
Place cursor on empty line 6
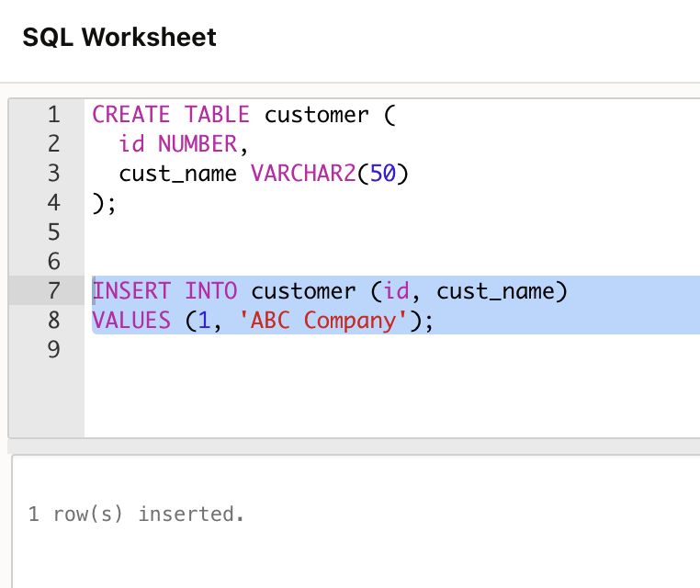[276, 262]
